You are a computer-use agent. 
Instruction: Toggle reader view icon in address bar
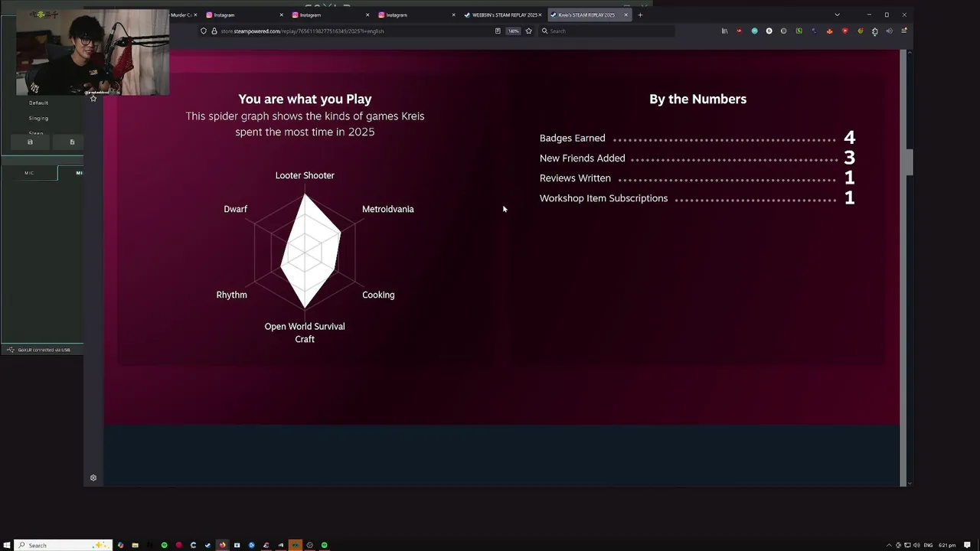tap(498, 31)
